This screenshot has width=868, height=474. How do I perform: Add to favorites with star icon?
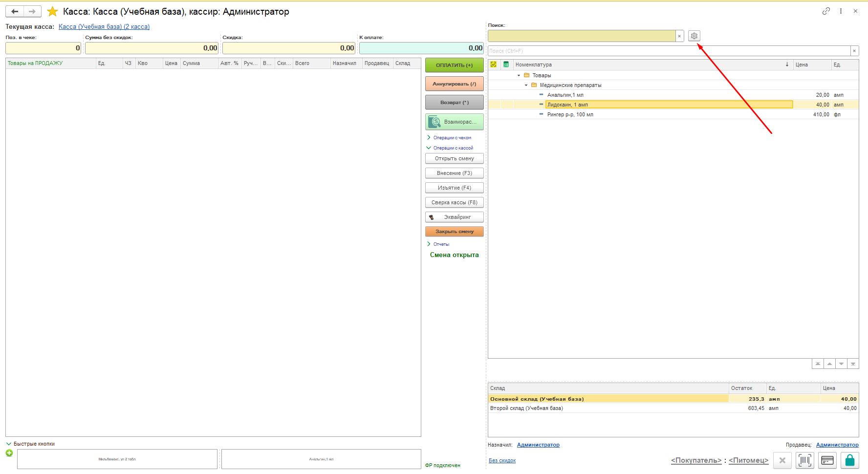[52, 11]
